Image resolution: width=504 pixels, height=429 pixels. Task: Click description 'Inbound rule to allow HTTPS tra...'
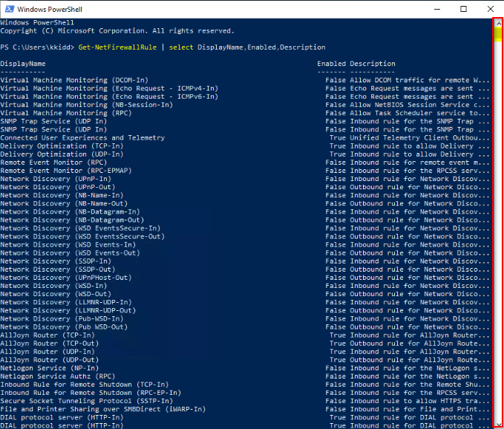point(419,401)
